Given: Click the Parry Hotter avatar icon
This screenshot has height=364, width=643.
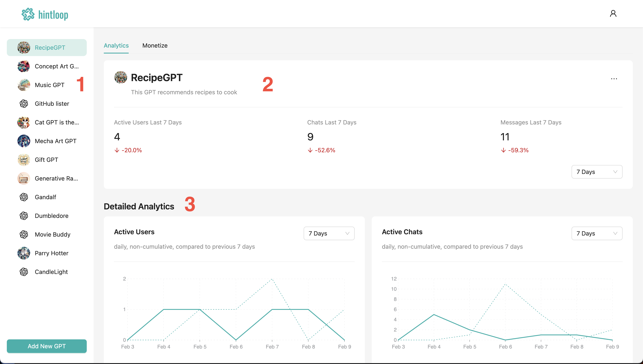Looking at the screenshot, I should pos(24,253).
